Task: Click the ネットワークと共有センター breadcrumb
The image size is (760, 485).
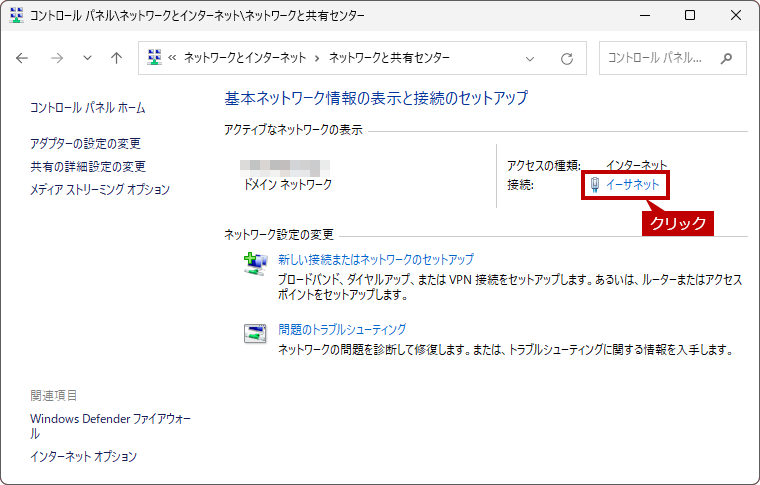Action: coord(389,58)
